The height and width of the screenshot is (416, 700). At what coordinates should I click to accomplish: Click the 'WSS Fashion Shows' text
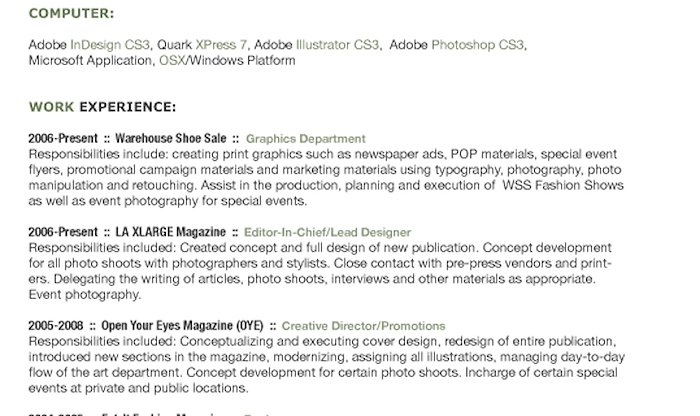pos(563,185)
